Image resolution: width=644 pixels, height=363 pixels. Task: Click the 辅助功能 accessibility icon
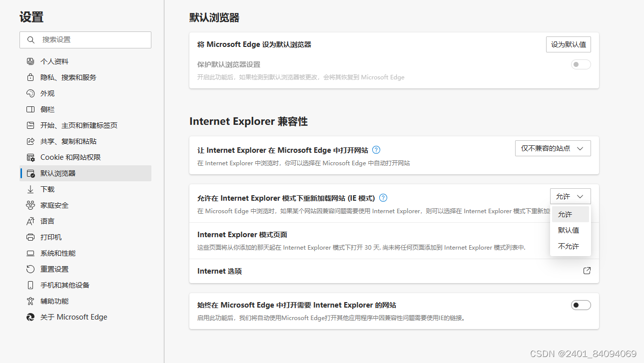30,301
